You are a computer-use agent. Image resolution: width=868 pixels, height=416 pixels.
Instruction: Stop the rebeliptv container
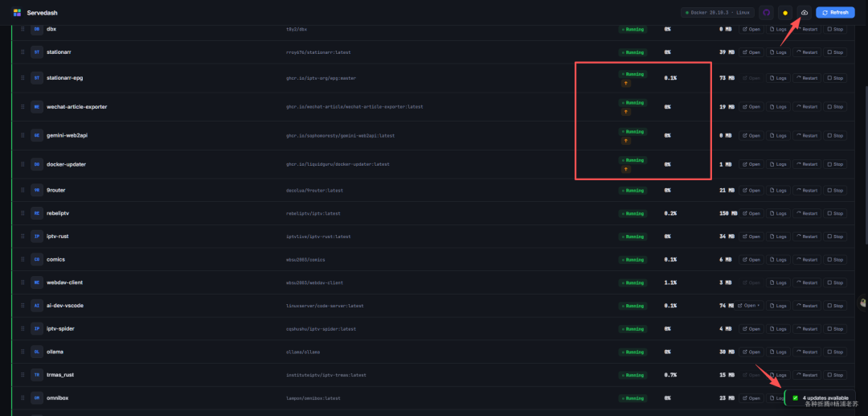(835, 213)
